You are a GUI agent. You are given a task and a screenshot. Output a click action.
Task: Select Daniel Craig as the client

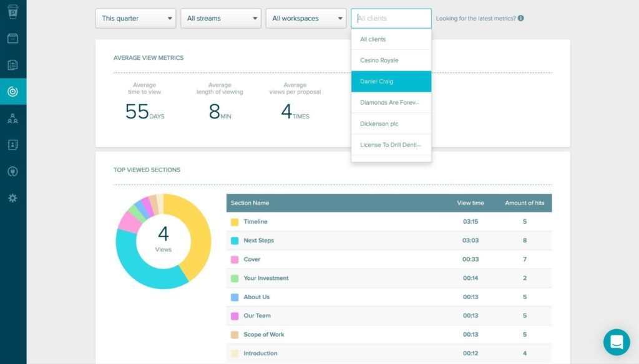[x=391, y=81]
